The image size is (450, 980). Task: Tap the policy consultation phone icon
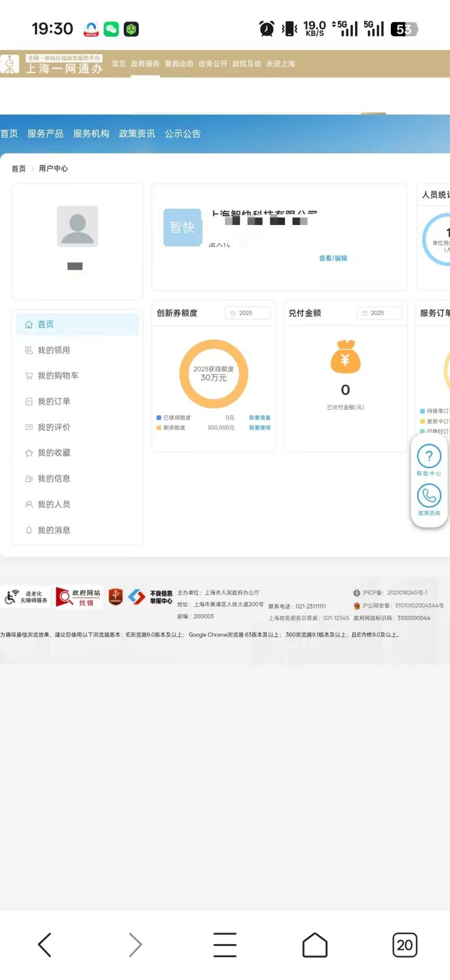click(429, 496)
